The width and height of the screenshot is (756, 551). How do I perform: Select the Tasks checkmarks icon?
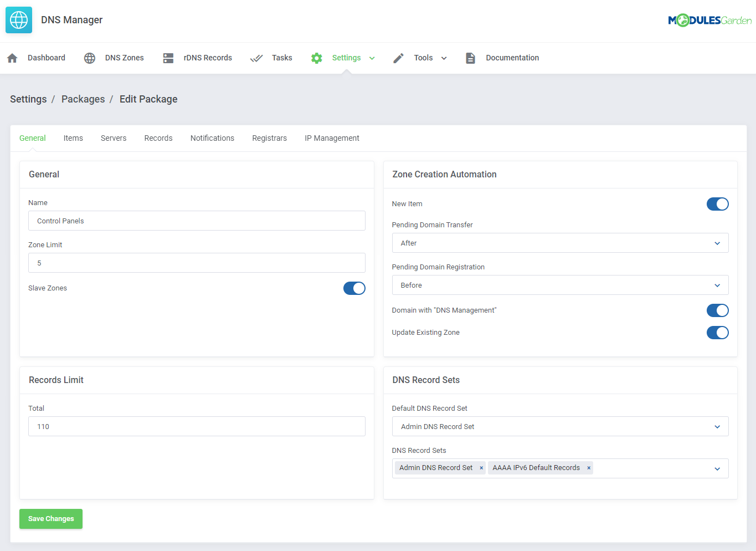256,58
